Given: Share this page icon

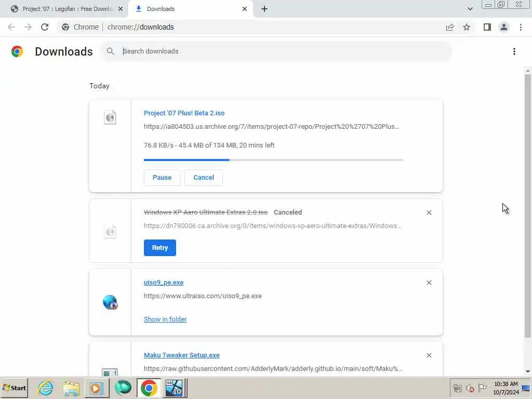Looking at the screenshot, I should [450, 27].
